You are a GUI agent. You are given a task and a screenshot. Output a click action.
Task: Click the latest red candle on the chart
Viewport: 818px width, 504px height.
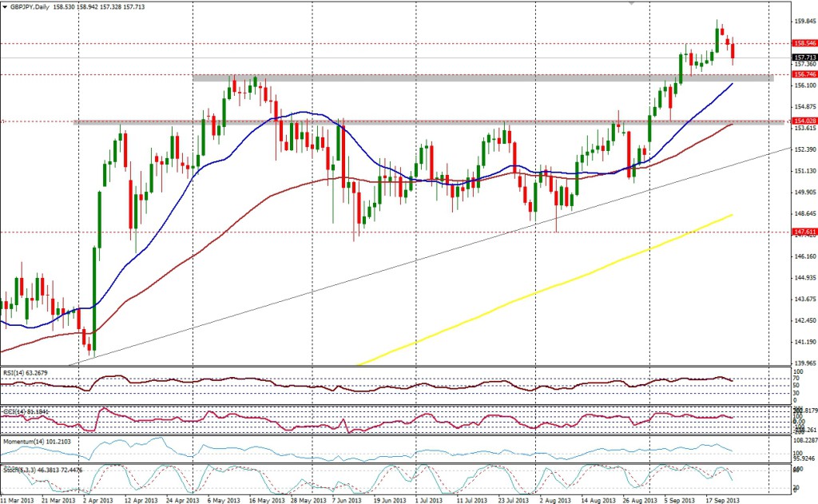point(733,52)
